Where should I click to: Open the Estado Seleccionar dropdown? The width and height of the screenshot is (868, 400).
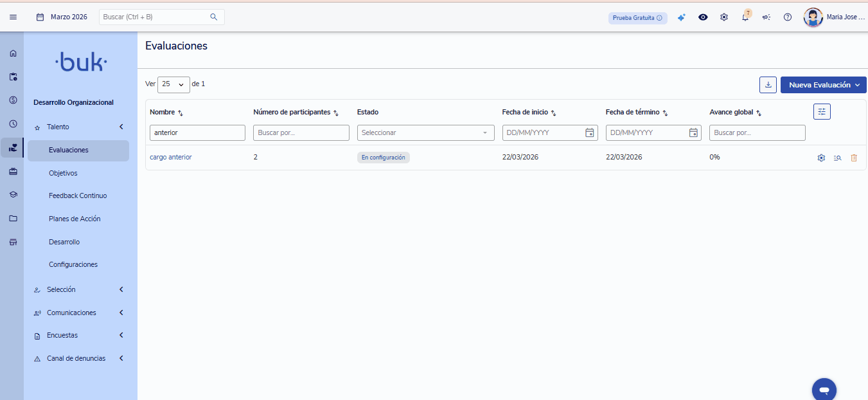point(424,132)
